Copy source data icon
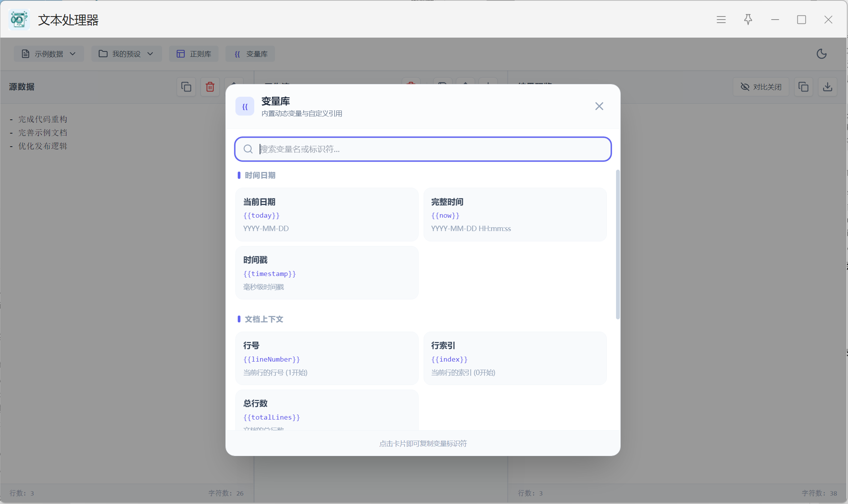 (186, 87)
